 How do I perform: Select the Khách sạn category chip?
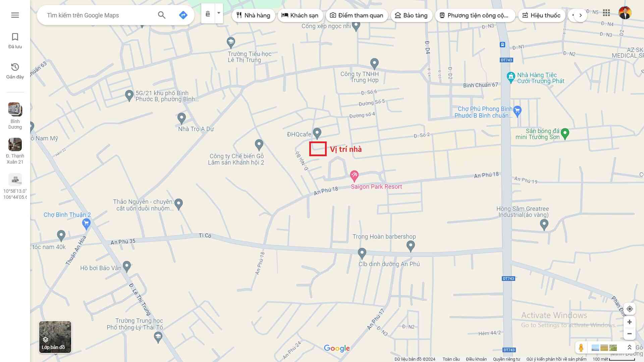(x=300, y=15)
